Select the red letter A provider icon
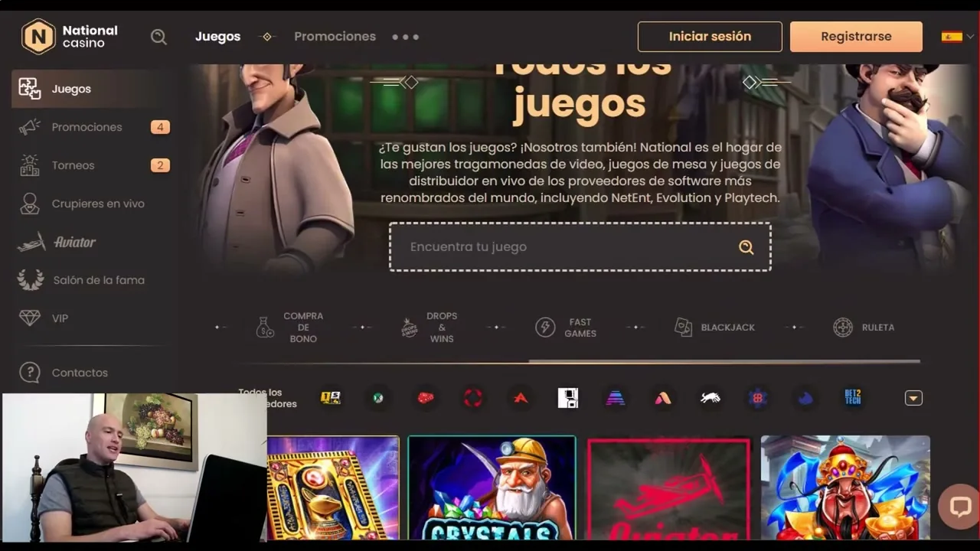 (521, 398)
